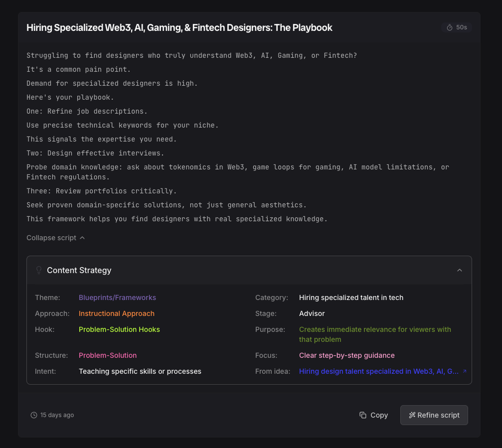
Task: Click the line Here's your playbook
Action: (x=70, y=97)
